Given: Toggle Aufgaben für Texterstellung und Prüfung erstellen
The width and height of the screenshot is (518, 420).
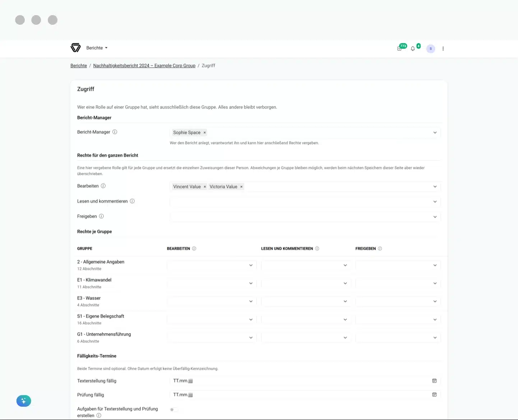Looking at the screenshot, I should tap(174, 410).
